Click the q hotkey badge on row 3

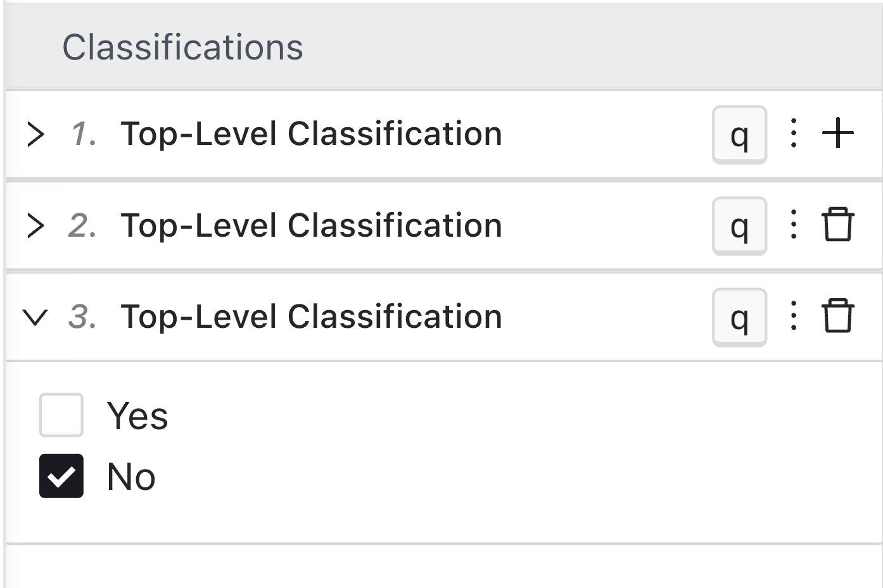click(x=739, y=317)
